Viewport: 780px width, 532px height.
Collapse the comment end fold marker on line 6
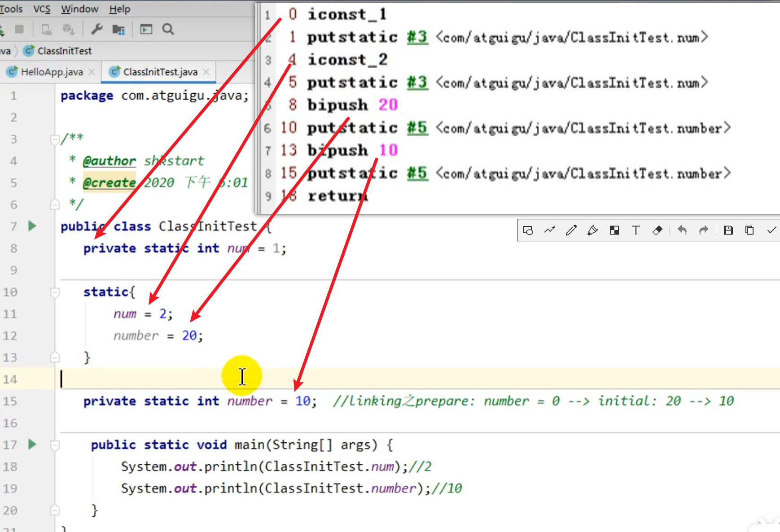point(55,205)
